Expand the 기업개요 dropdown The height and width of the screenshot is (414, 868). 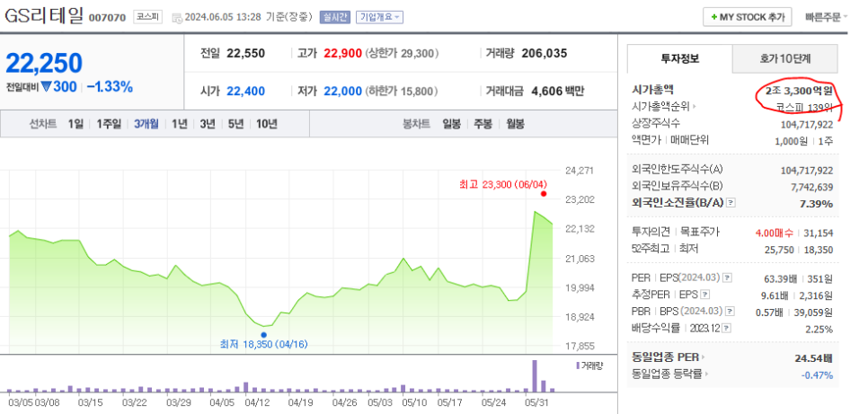click(380, 17)
